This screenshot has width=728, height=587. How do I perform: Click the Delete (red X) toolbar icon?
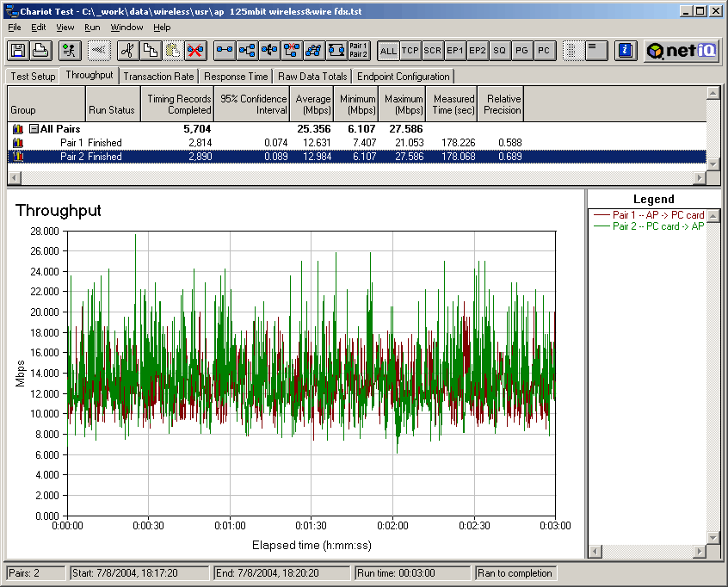click(x=195, y=51)
